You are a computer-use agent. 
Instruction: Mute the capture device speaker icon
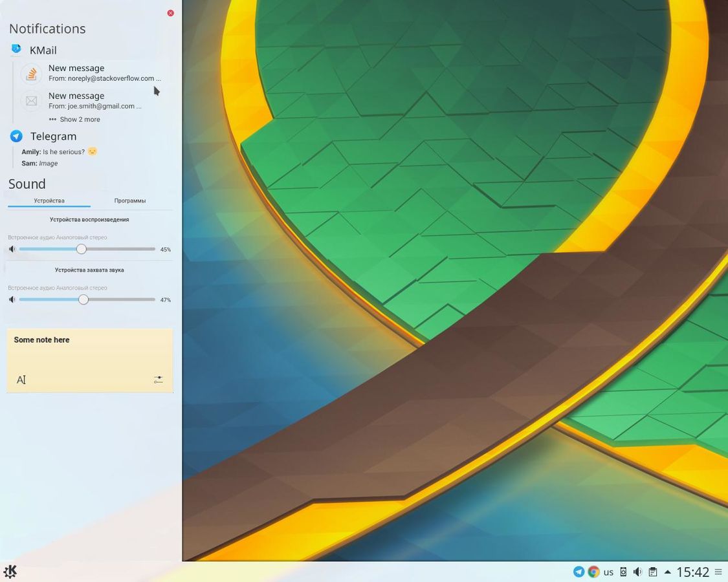click(12, 299)
